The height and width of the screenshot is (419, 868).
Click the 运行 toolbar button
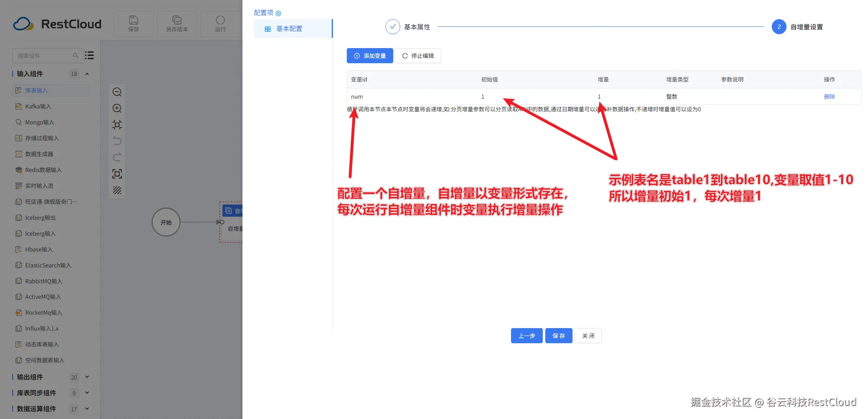220,24
